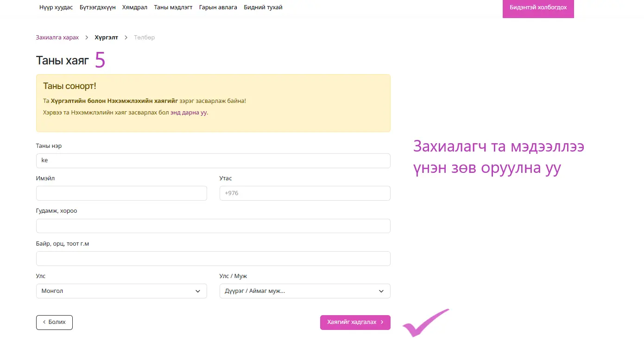Open the Улс country dropdown
The image size is (644, 342).
121,291
